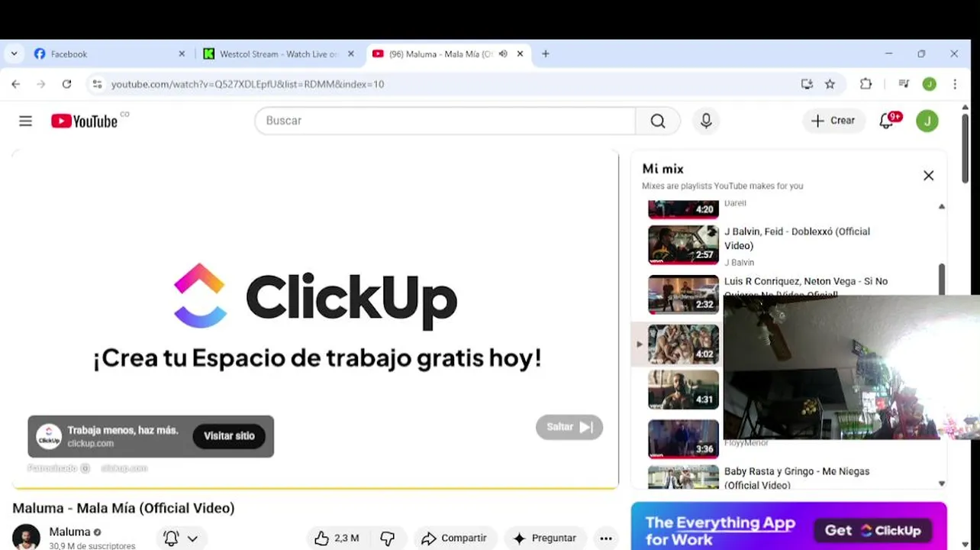Mute the Maluma tab audio icon
The height and width of the screenshot is (550, 980).
(x=503, y=54)
